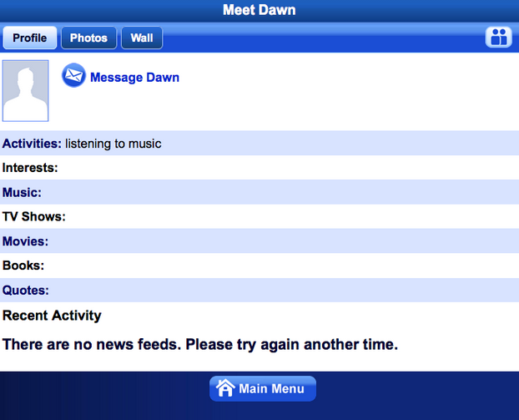Select the text 'listening to music'

pos(113,144)
